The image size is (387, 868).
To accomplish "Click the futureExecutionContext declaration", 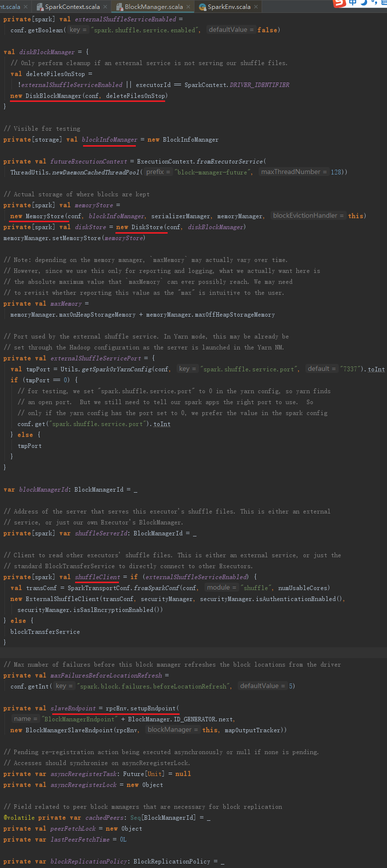I will click(89, 162).
